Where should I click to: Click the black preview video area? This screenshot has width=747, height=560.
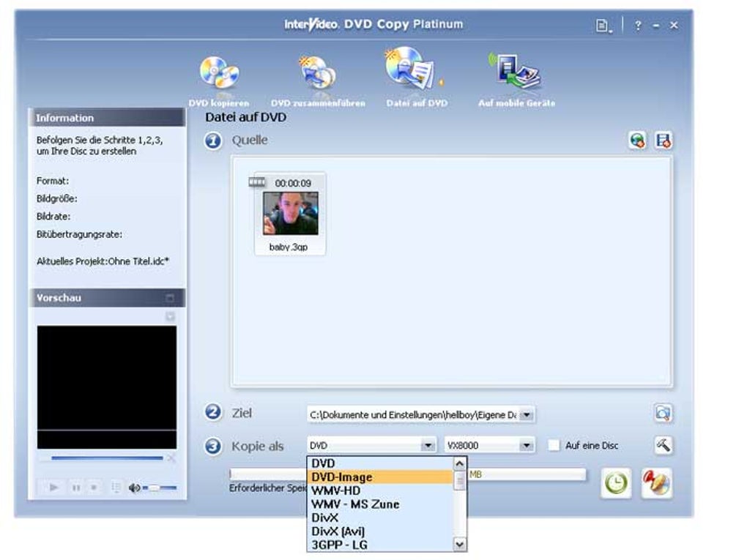pyautogui.click(x=107, y=387)
